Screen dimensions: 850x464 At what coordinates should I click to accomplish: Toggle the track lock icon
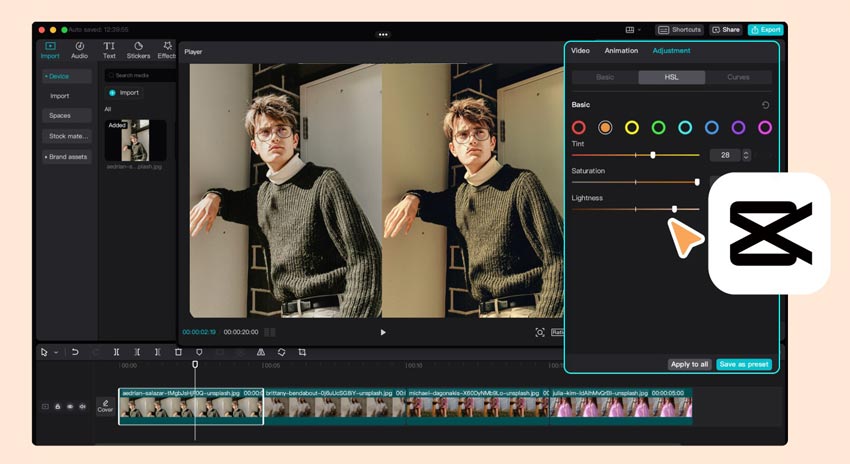pyautogui.click(x=57, y=407)
